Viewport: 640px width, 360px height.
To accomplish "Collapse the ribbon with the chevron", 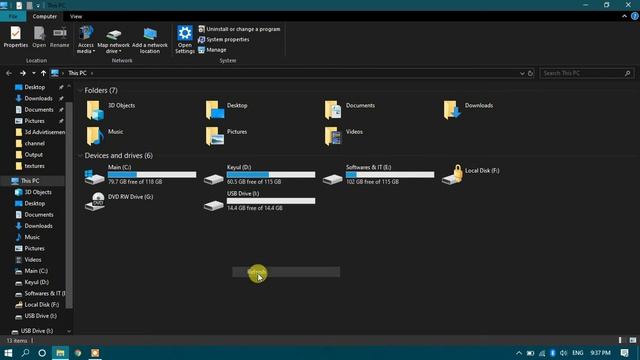I will (x=624, y=16).
